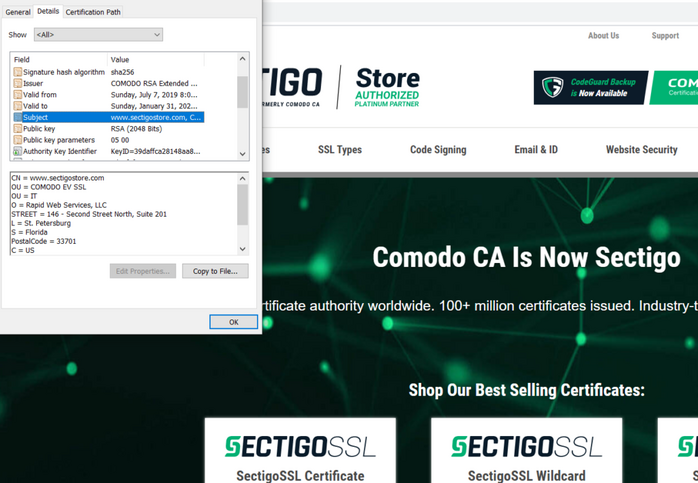Open the Show <All> dropdown
Image resolution: width=698 pixels, height=483 pixels.
coord(98,35)
